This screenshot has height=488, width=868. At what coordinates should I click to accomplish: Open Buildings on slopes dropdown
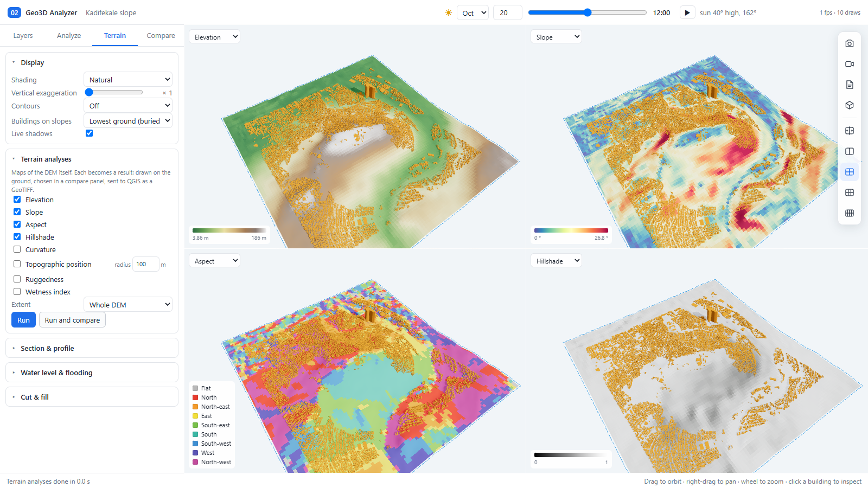tap(128, 121)
